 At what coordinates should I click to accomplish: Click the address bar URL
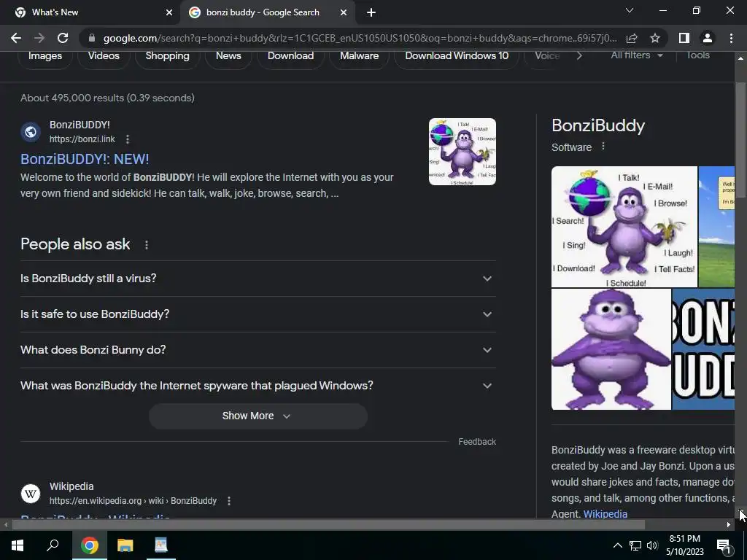coord(360,38)
